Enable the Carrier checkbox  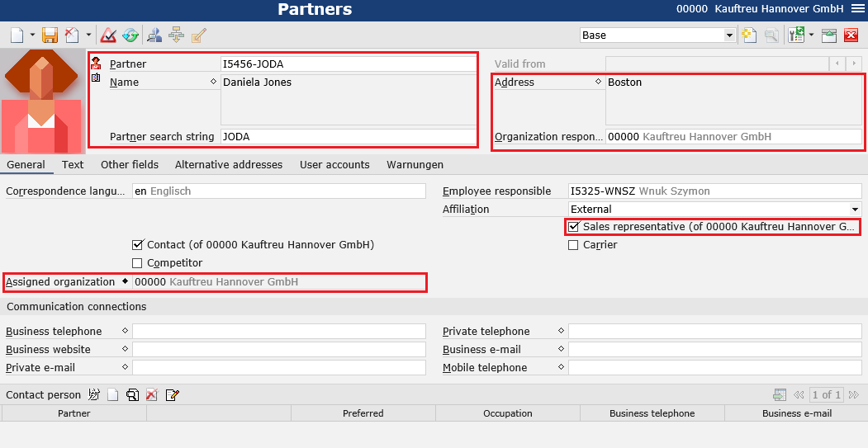573,245
